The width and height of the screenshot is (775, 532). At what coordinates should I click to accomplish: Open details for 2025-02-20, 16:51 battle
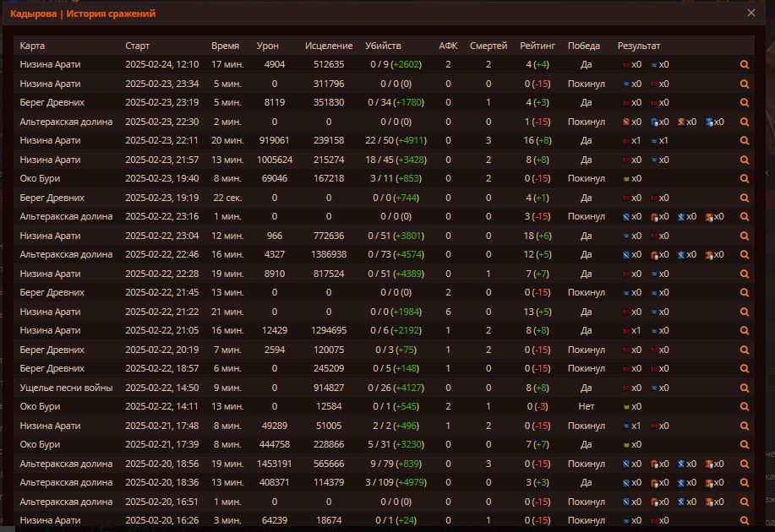(x=745, y=502)
